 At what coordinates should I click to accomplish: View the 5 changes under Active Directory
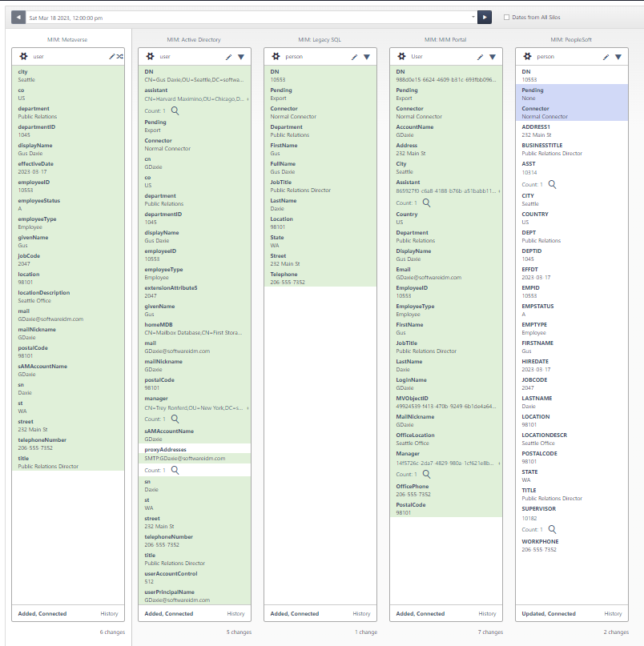click(239, 632)
